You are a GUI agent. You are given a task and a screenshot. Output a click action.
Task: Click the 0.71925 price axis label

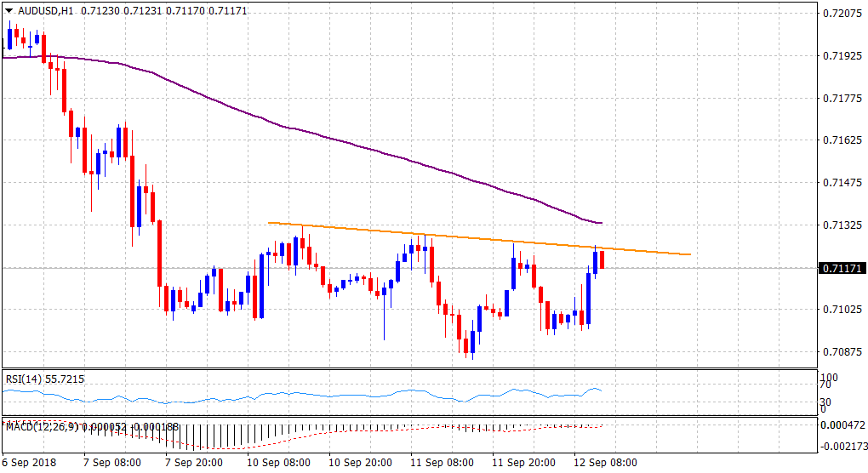pos(842,56)
